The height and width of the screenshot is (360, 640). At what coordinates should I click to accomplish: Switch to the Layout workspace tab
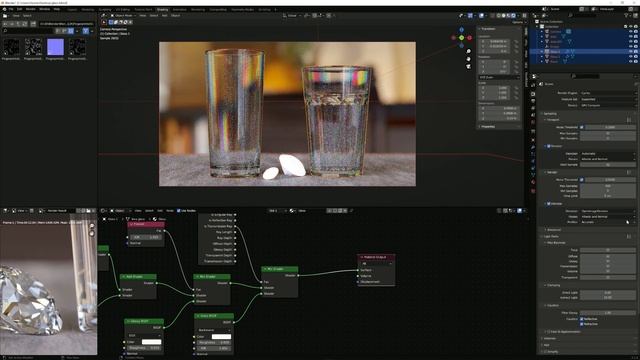point(72,9)
